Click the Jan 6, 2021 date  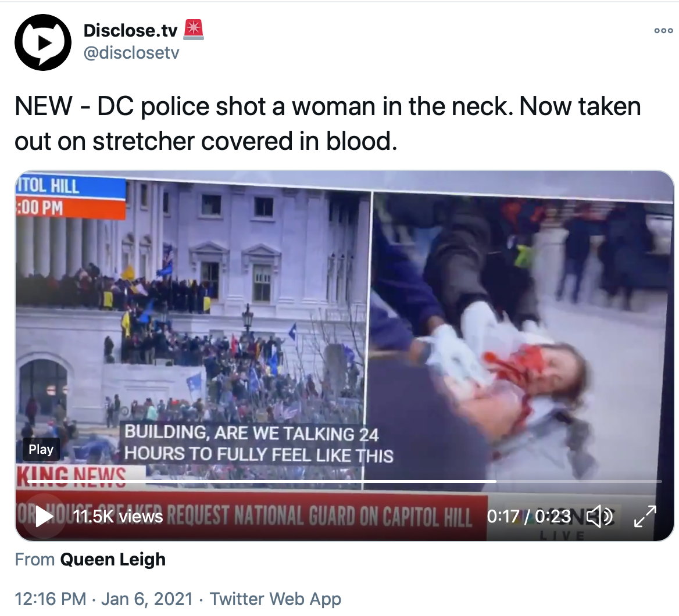(147, 599)
